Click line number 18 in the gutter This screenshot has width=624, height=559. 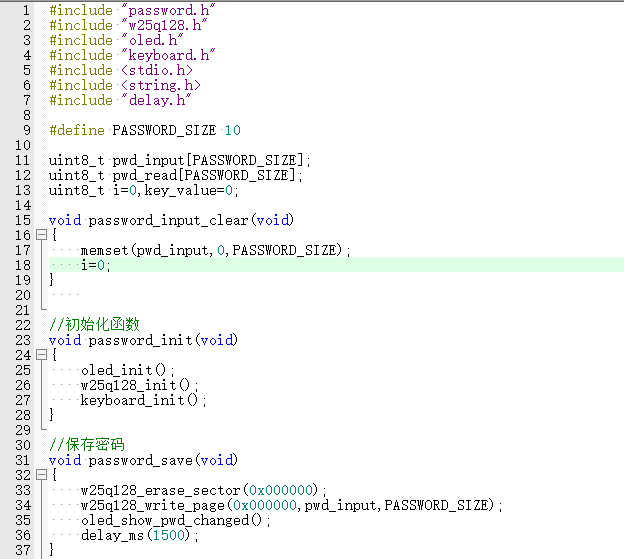click(23, 265)
